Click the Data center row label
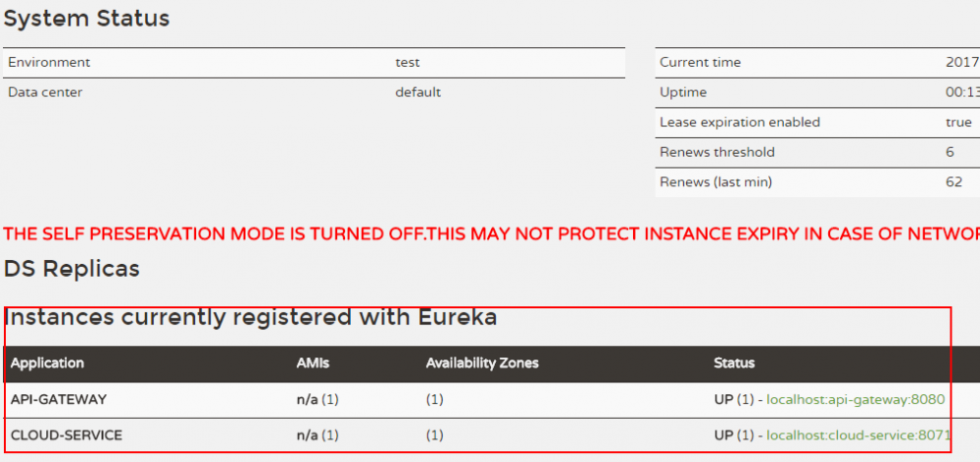The width and height of the screenshot is (980, 462). pyautogui.click(x=45, y=92)
